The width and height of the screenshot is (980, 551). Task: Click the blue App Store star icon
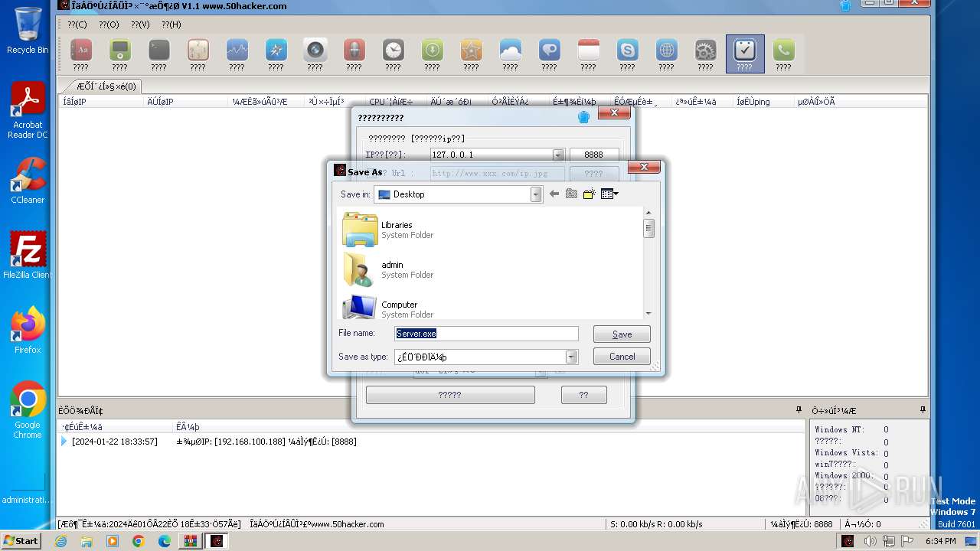tap(276, 51)
